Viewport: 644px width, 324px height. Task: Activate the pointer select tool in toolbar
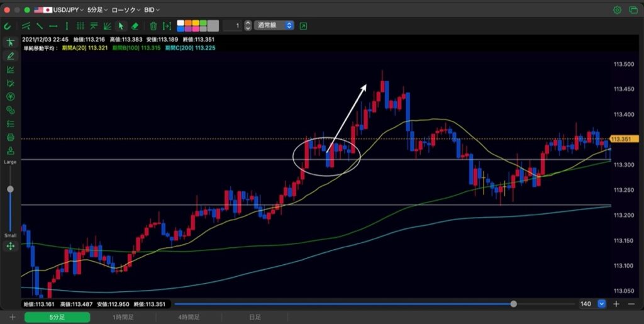[x=121, y=26]
